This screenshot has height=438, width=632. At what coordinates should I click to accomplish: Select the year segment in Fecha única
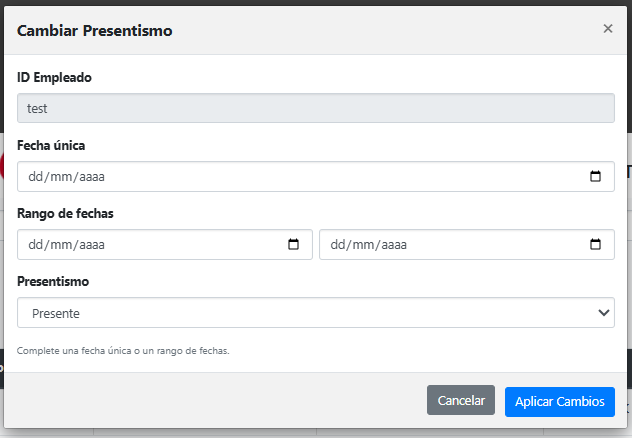pos(89,177)
